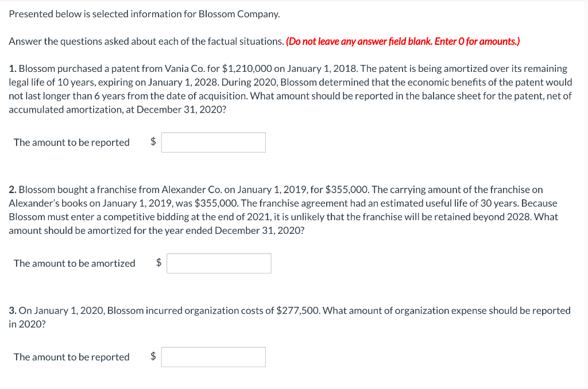The width and height of the screenshot is (588, 389).
Task: Click the amount to be amortized input box
Action: tap(218, 263)
